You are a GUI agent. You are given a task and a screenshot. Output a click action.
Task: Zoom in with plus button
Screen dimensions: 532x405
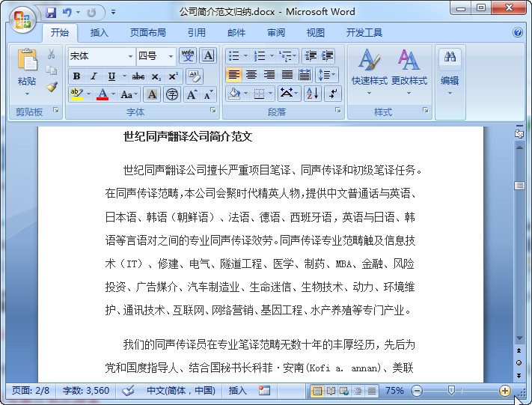click(504, 391)
